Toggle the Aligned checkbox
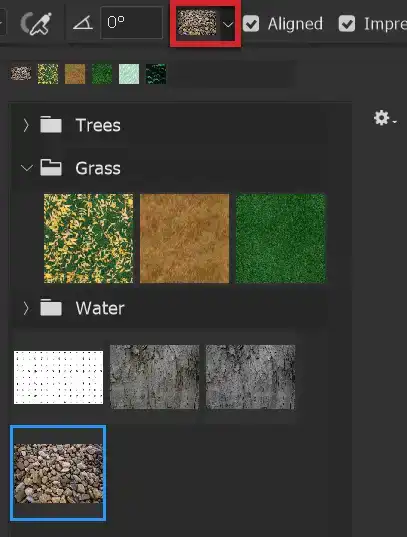The width and height of the screenshot is (407, 537). 251,24
